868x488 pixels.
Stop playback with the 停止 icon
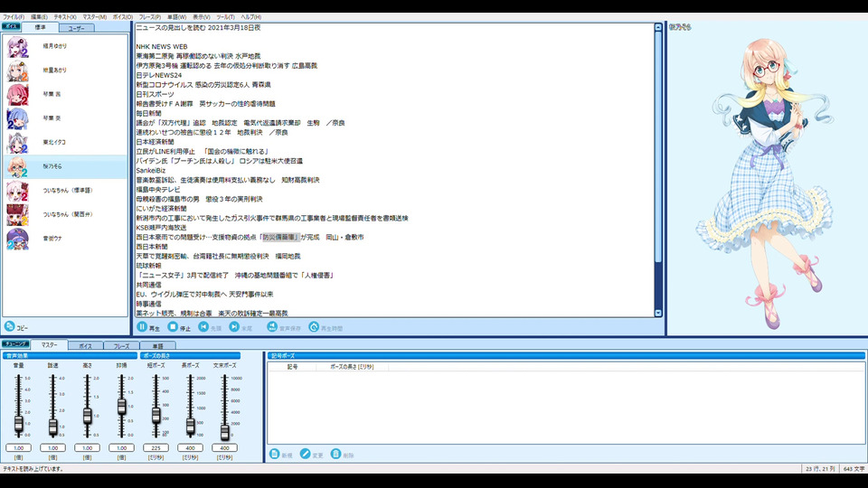[x=173, y=327]
